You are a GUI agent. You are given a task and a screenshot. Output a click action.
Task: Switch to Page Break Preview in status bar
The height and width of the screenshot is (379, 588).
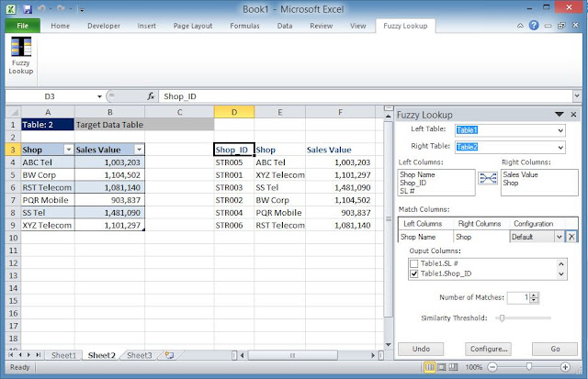[453, 367]
